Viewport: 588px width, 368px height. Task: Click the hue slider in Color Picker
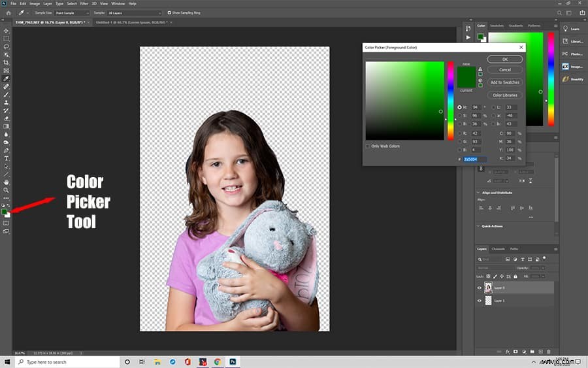point(450,101)
